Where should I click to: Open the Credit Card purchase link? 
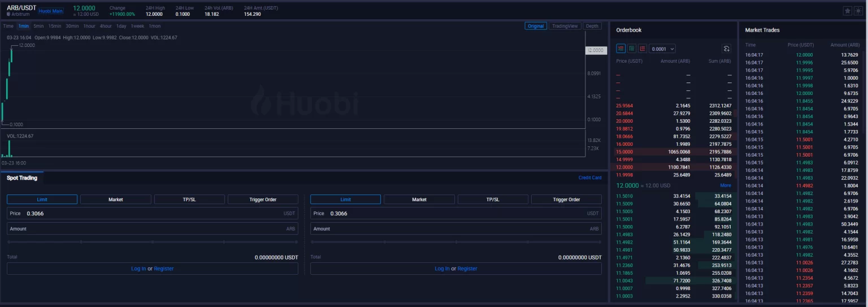(590, 178)
